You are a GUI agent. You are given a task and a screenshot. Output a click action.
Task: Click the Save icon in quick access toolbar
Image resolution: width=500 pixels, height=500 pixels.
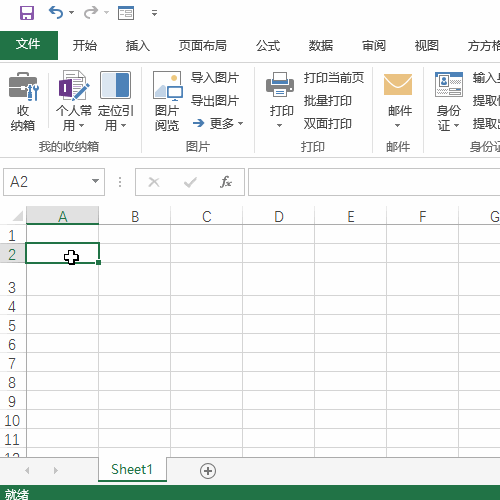point(27,13)
